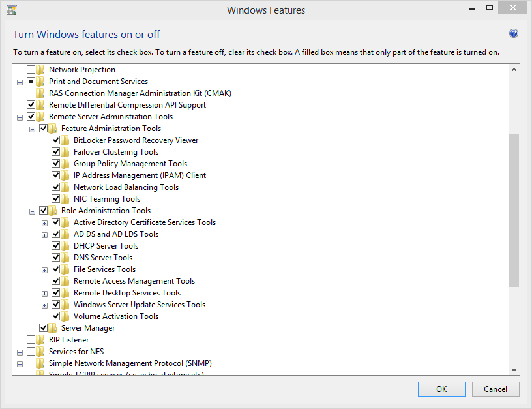Click the folder icon next to Services for NFS
Image resolution: width=532 pixels, height=409 pixels.
click(41, 352)
